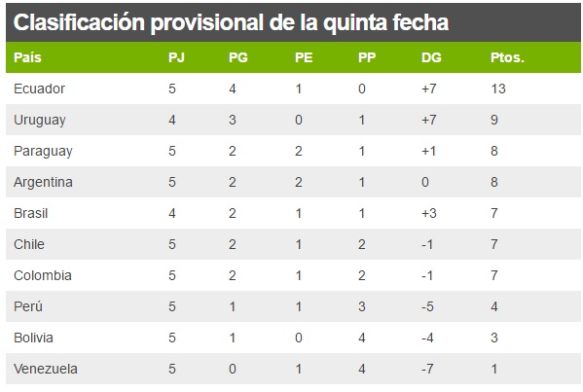583x392 pixels.
Task: Click the Perú row label
Action: click(28, 306)
